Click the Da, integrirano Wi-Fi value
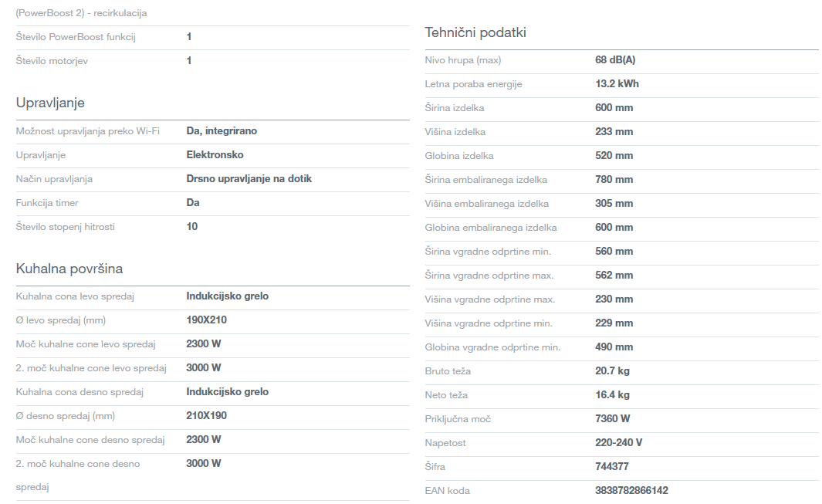The height and width of the screenshot is (504, 822). [x=222, y=131]
